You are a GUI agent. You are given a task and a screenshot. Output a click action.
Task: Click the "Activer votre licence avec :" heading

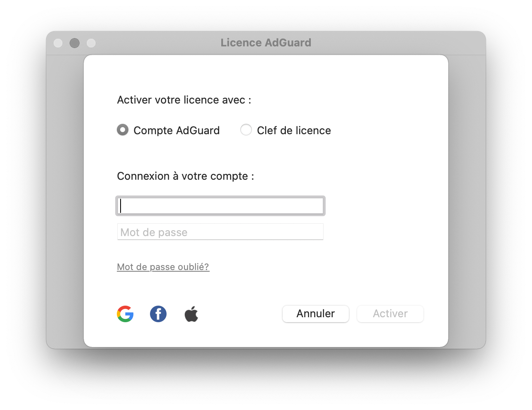[x=184, y=100]
